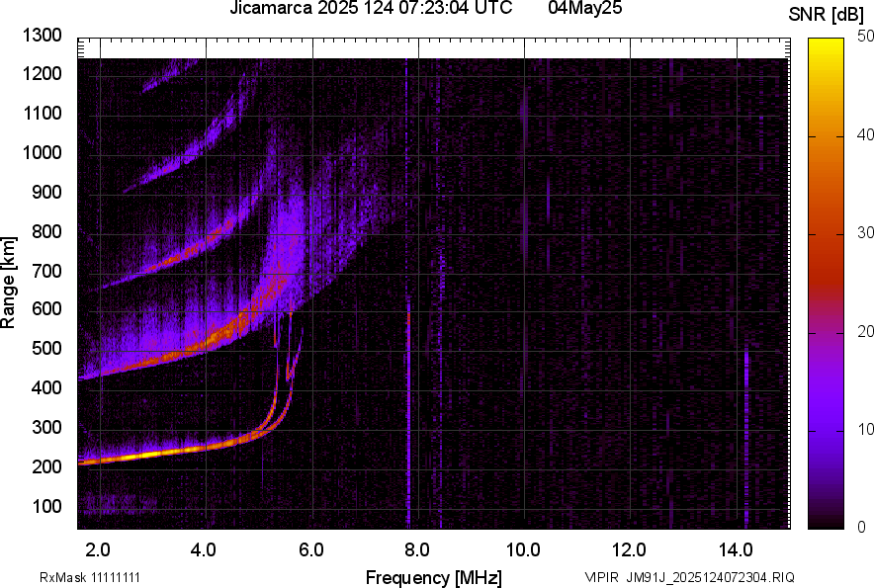The image size is (874, 588).
Task: Click the range tick label '600'
Action: click(x=46, y=309)
